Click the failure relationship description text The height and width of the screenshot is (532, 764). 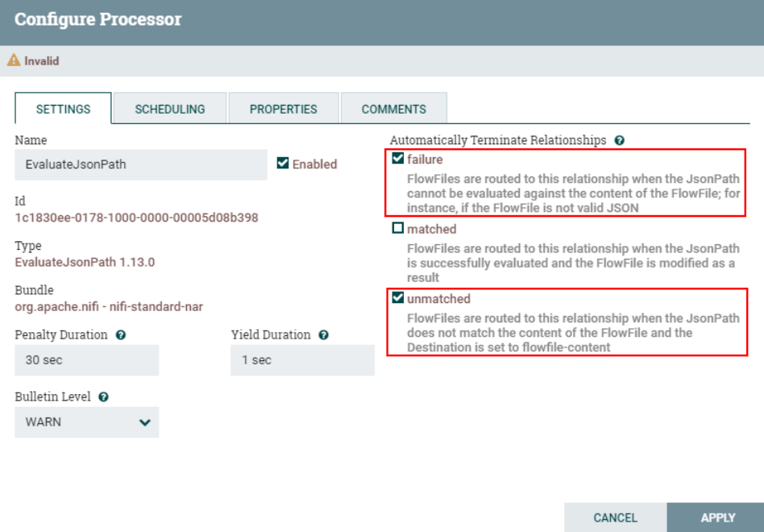click(x=574, y=193)
